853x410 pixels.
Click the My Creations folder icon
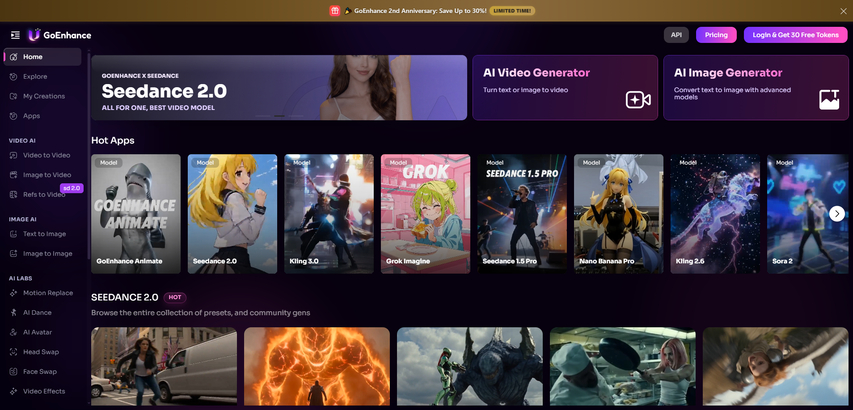click(x=14, y=96)
